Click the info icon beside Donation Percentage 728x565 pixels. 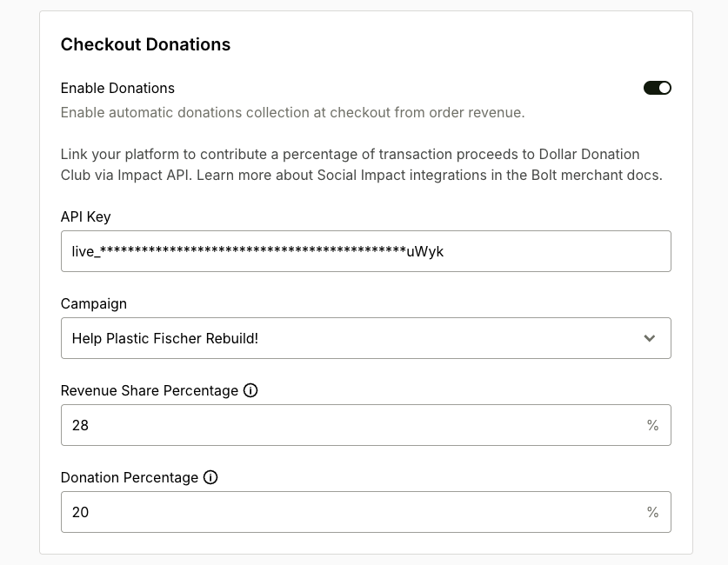(x=211, y=478)
